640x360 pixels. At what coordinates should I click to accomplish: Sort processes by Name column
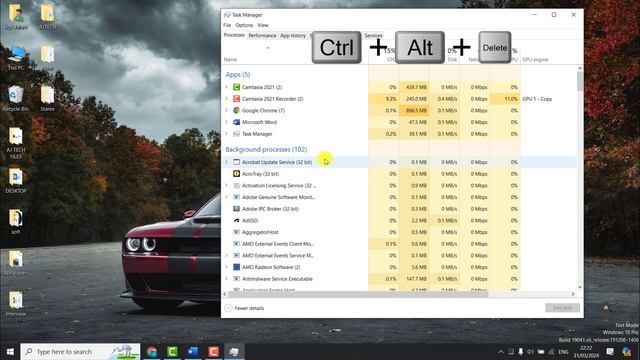click(x=230, y=60)
